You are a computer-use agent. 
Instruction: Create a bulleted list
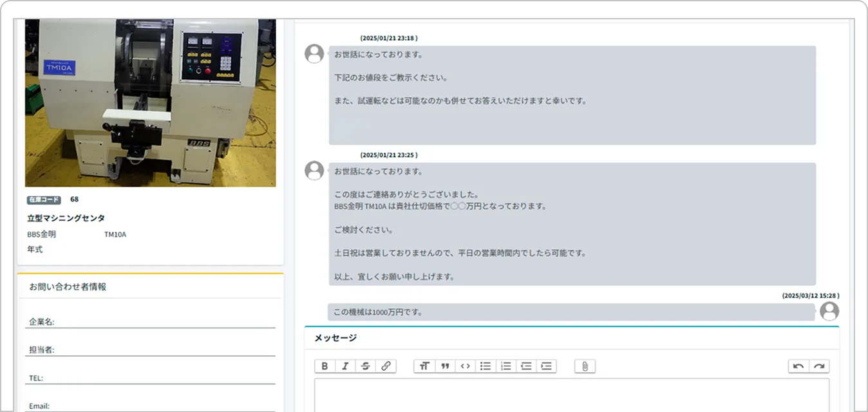[486, 366]
